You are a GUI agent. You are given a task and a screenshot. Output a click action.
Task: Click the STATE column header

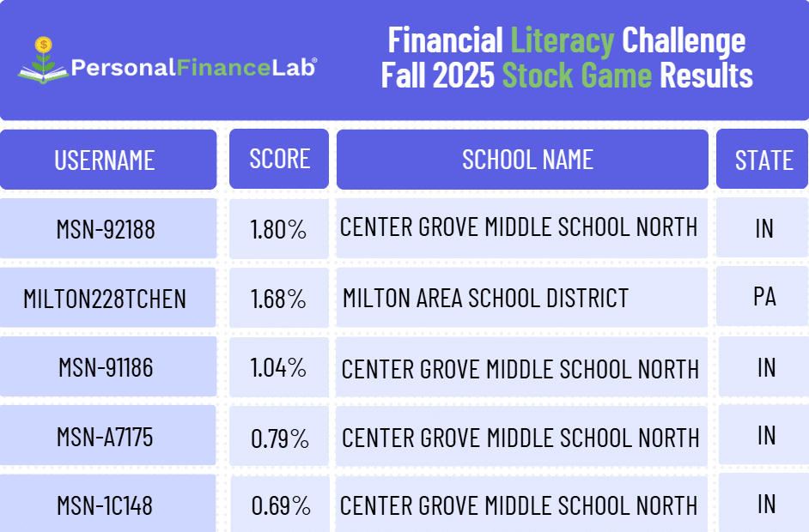763,160
